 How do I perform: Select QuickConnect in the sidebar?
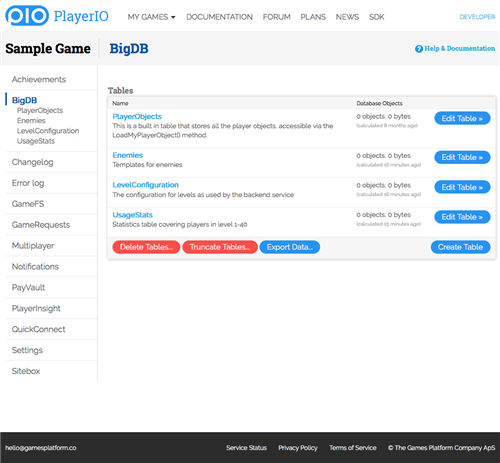[x=38, y=329]
